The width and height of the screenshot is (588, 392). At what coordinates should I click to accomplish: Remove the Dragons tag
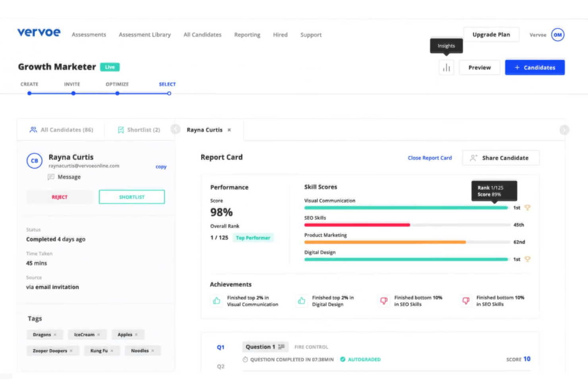(x=55, y=335)
